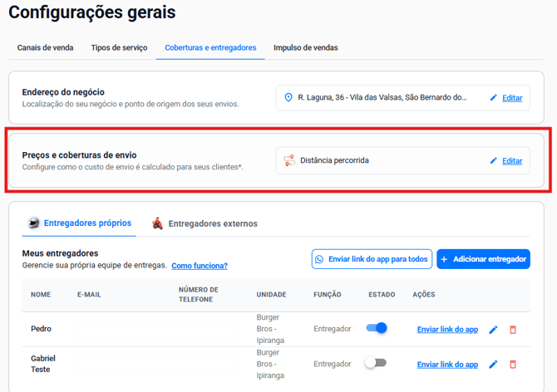Image resolution: width=557 pixels, height=392 pixels.
Task: Send app link to Gabriel Teste
Action: pyautogui.click(x=447, y=365)
